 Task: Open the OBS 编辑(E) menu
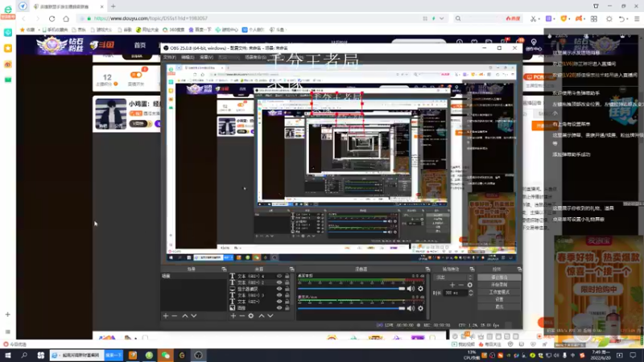(188, 57)
